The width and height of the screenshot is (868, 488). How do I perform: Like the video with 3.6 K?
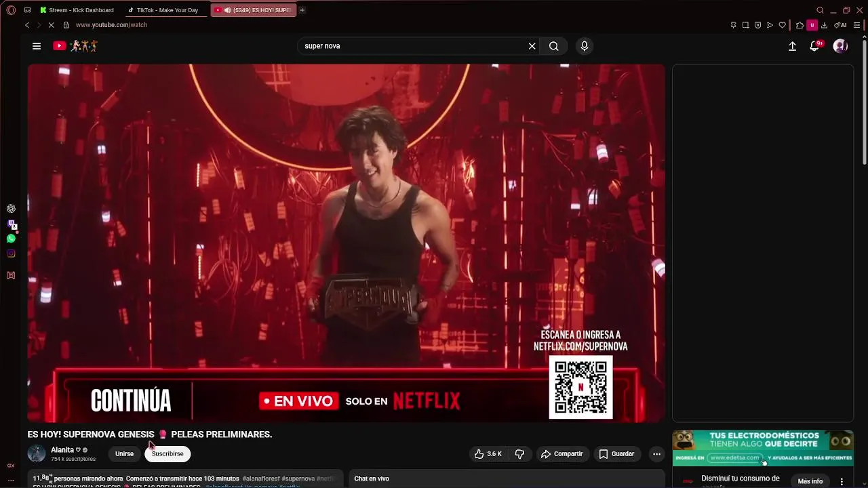pyautogui.click(x=488, y=453)
